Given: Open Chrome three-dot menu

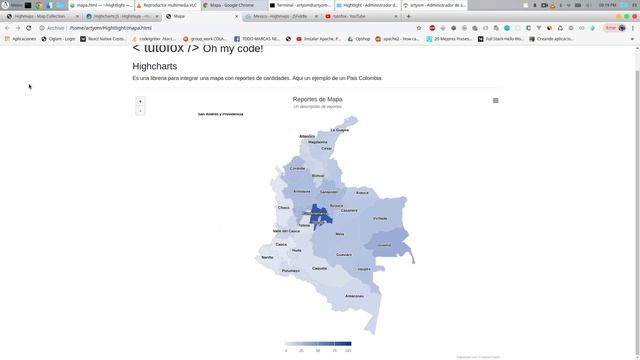Looking at the screenshot, I should (x=633, y=28).
